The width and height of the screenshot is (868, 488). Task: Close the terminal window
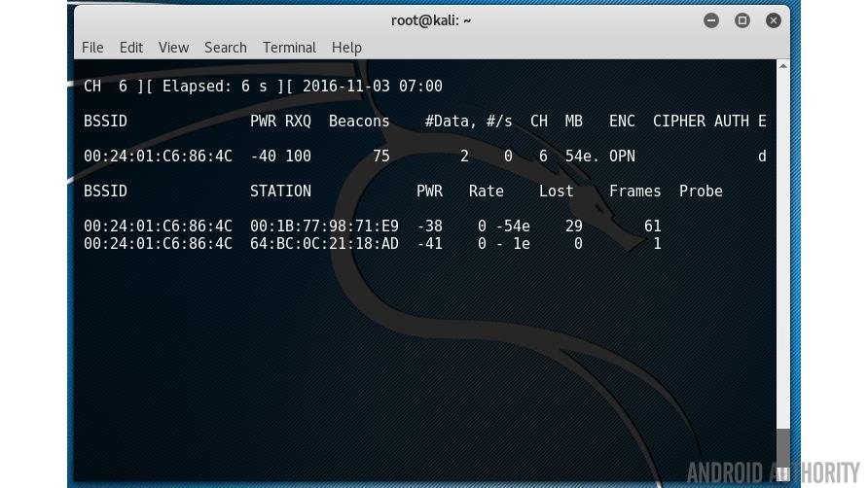pyautogui.click(x=774, y=20)
